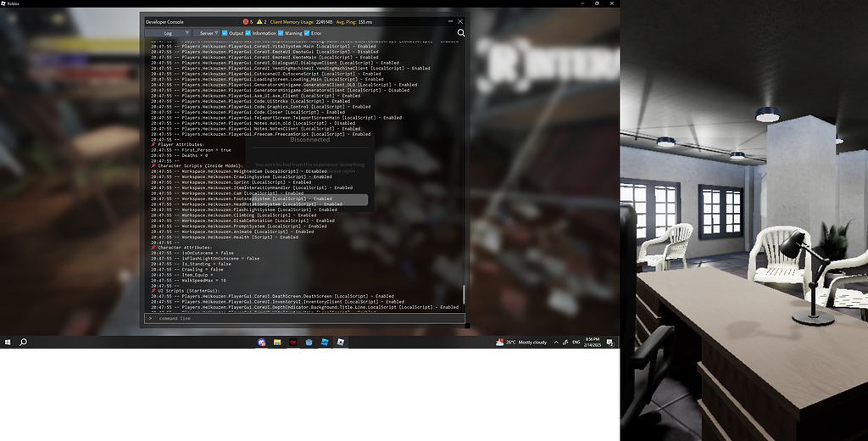Toggle the Information checkbox
Viewport: 868px width, 441px height.
(248, 33)
